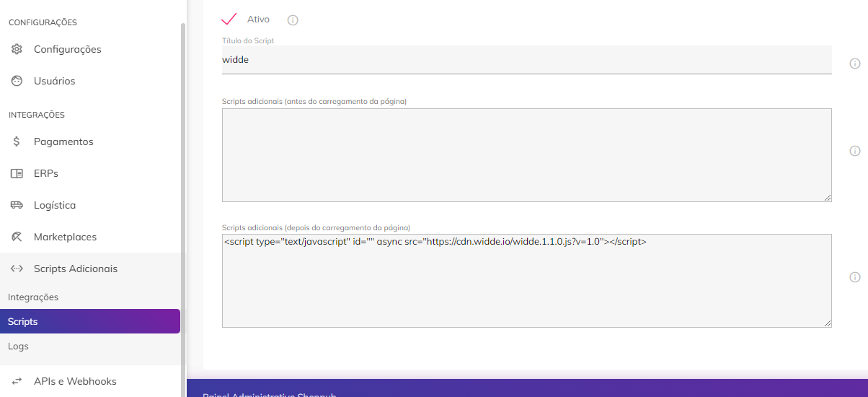Click the 'antes do carregamento da página' scripts label
The width and height of the screenshot is (868, 397).
pos(314,102)
